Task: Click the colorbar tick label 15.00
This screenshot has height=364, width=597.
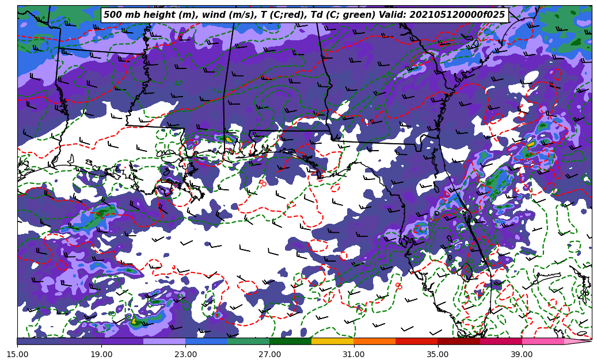Action: point(17,354)
